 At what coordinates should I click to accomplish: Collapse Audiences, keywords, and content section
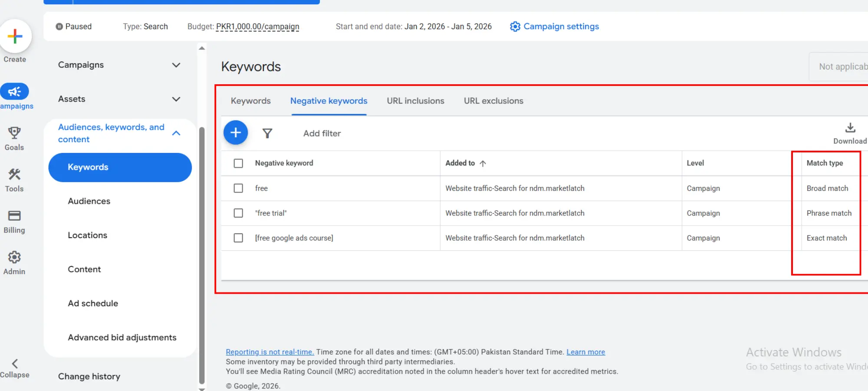tap(176, 133)
